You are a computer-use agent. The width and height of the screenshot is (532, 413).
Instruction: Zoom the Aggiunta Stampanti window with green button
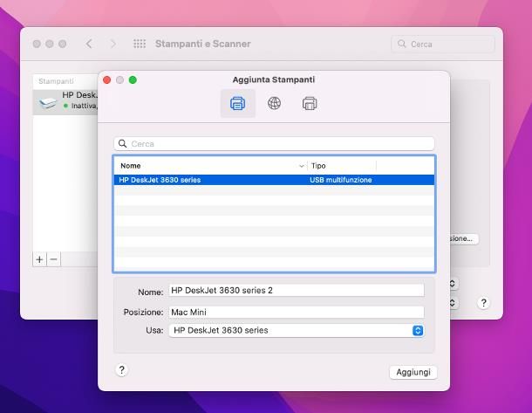click(x=133, y=79)
